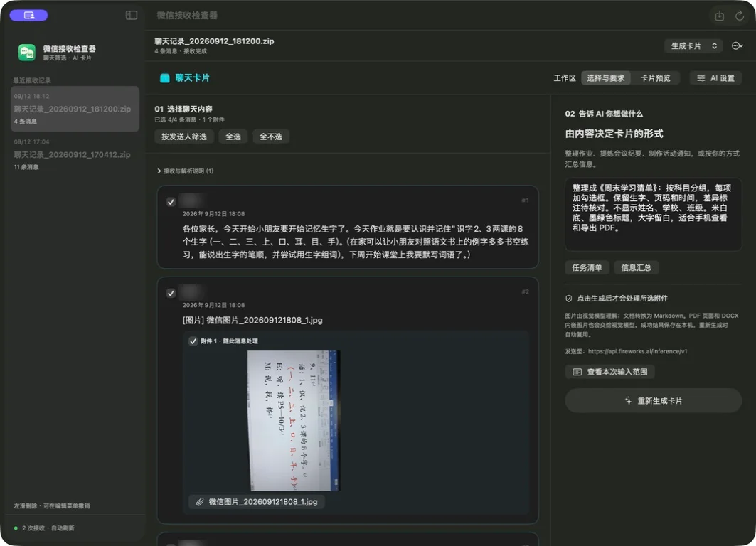Click the AI instruction text box
The width and height of the screenshot is (756, 546).
tap(654, 214)
